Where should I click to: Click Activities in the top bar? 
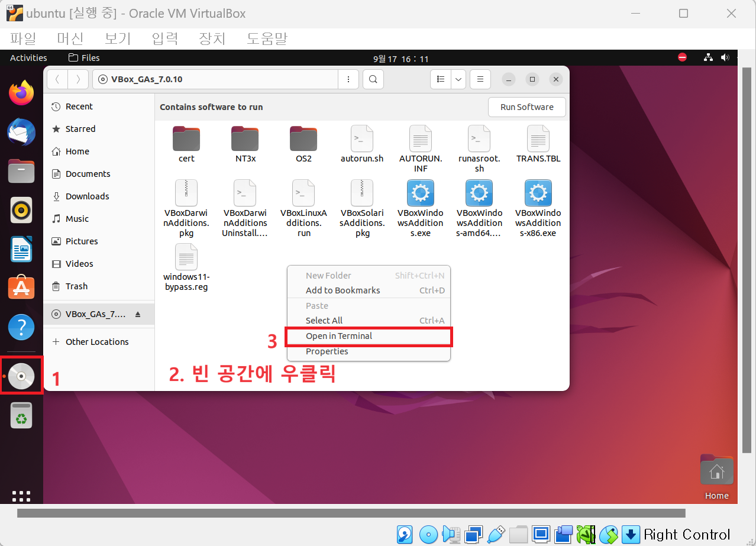pyautogui.click(x=28, y=57)
